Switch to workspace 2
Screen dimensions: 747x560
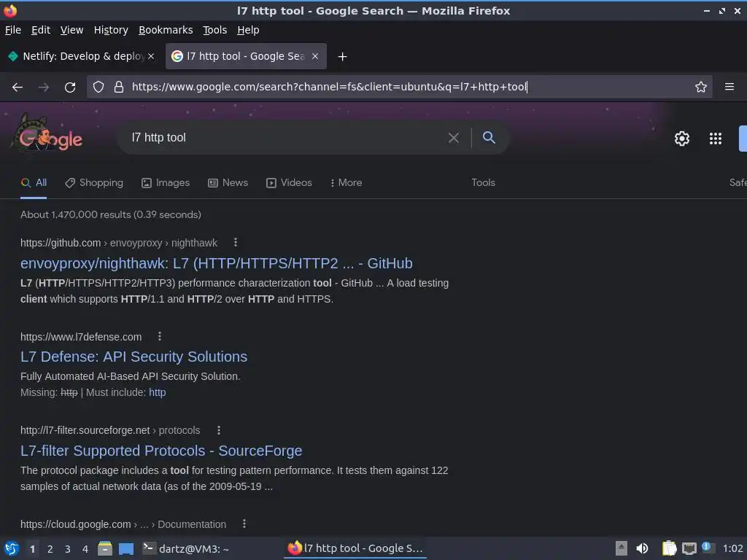(x=50, y=549)
